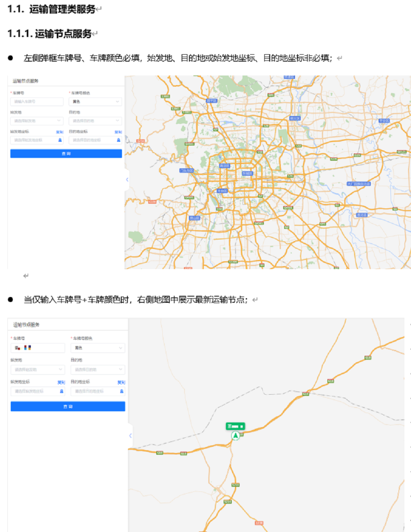Click the destination coordinate picker icon in lower form
Image resolution: width=411 pixels, height=532 pixels.
pyautogui.click(x=122, y=392)
